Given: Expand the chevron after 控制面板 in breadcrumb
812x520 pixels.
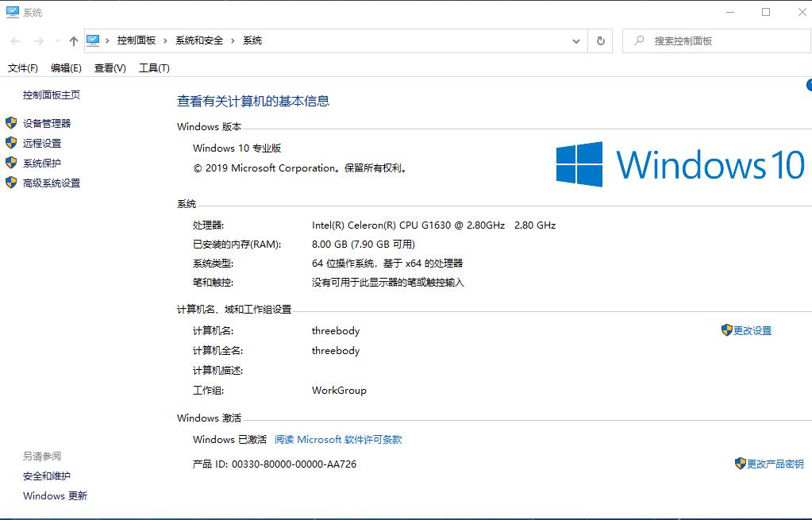Looking at the screenshot, I should coord(165,41).
